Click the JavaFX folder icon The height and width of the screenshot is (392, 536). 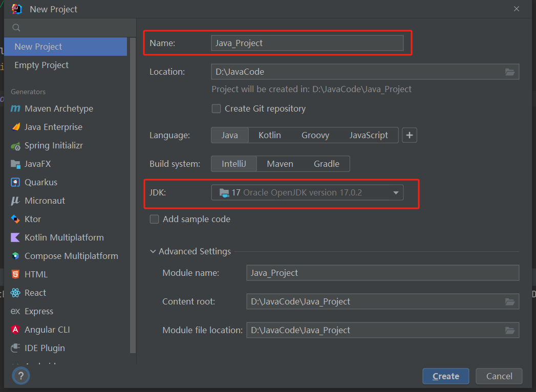(15, 164)
